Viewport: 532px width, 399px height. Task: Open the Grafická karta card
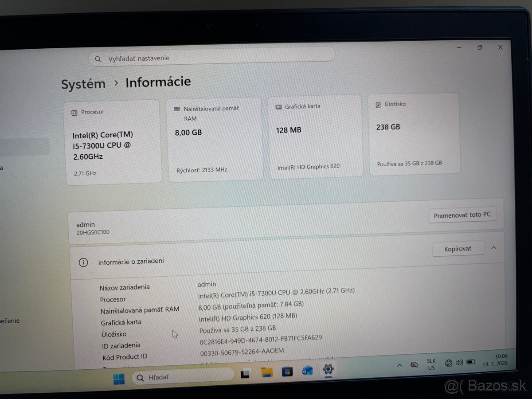click(315, 137)
